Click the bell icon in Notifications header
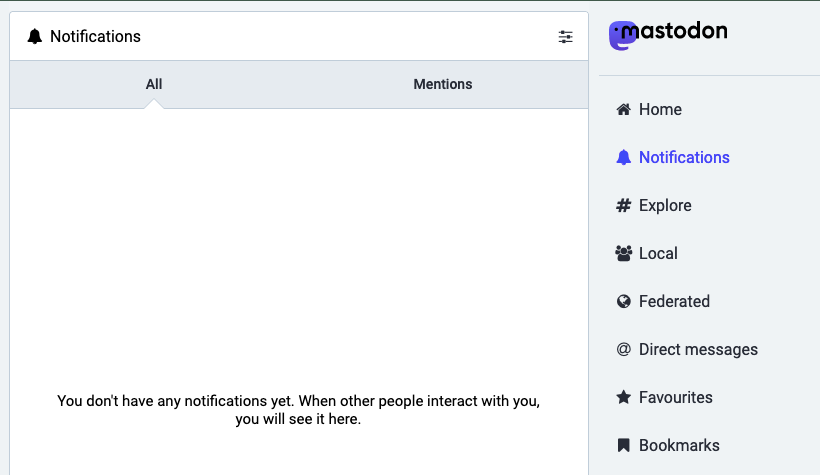This screenshot has width=820, height=475. coord(35,37)
